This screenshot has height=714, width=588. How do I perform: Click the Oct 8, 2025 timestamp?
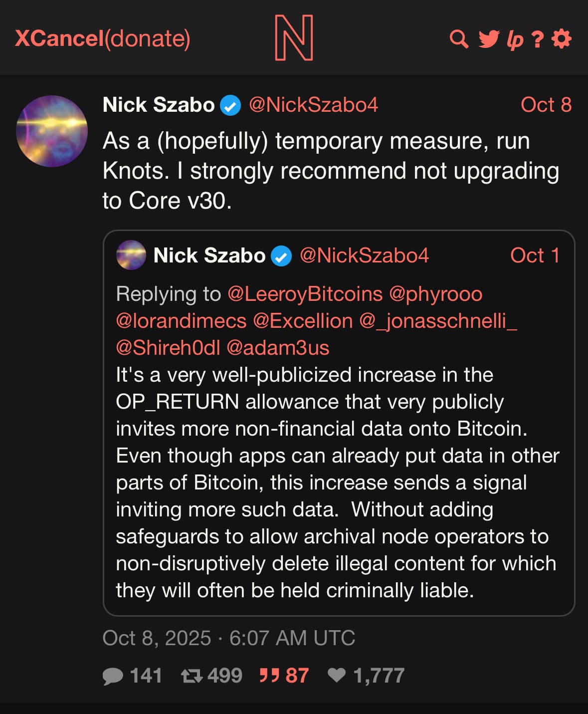click(228, 638)
